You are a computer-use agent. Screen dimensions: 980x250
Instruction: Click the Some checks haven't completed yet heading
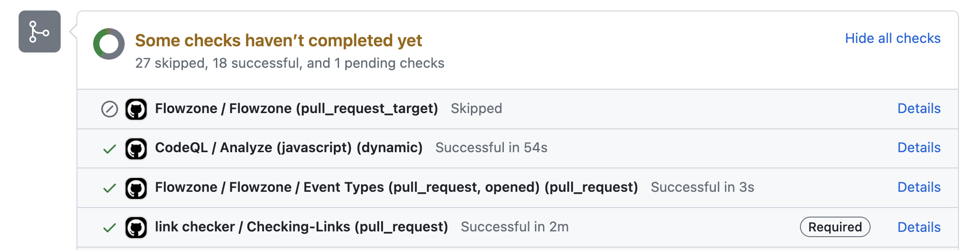click(278, 41)
